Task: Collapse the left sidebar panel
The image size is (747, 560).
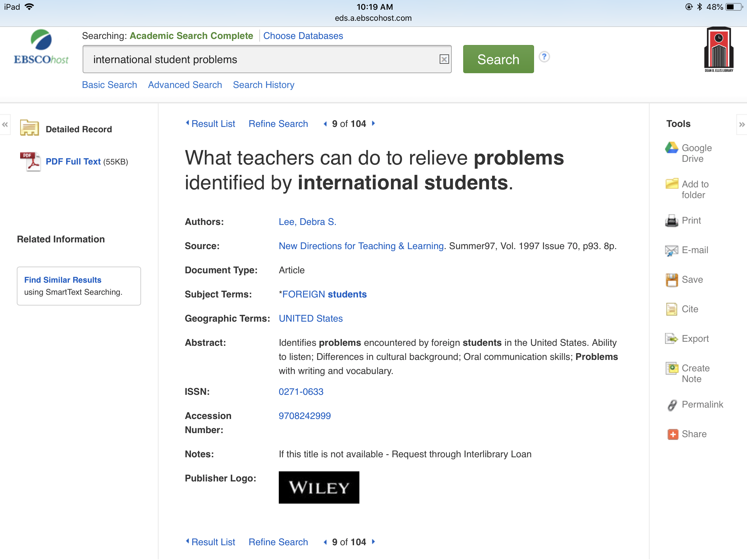Action: click(5, 125)
